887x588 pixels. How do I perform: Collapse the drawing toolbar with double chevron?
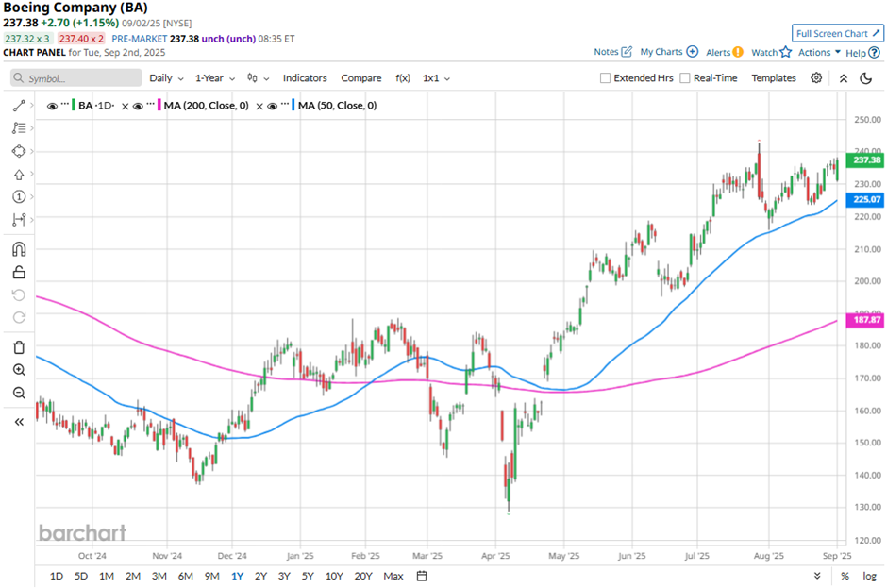click(x=19, y=422)
